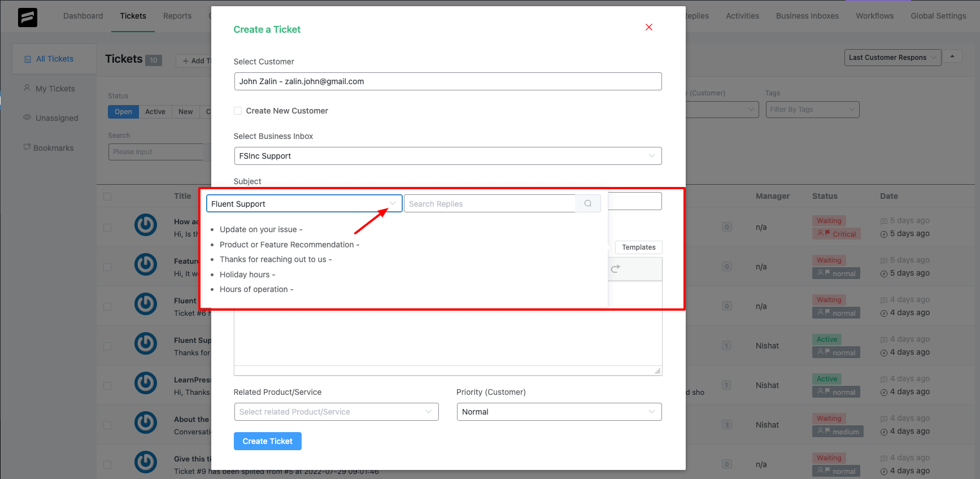Click the editor resize handle corner
980x479 pixels.
point(657,371)
